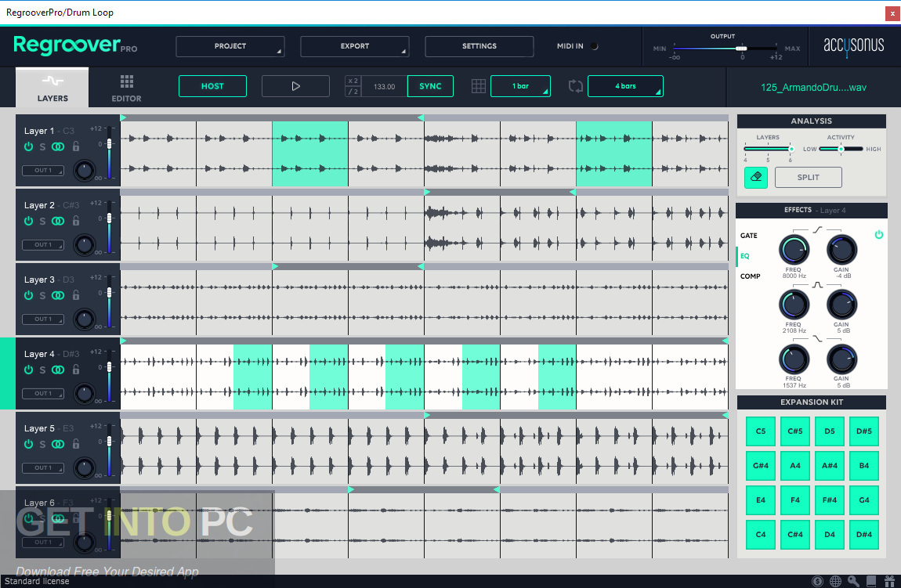The image size is (901, 588).
Task: Click the linked-circles icon on Layer 5
Action: tap(58, 444)
